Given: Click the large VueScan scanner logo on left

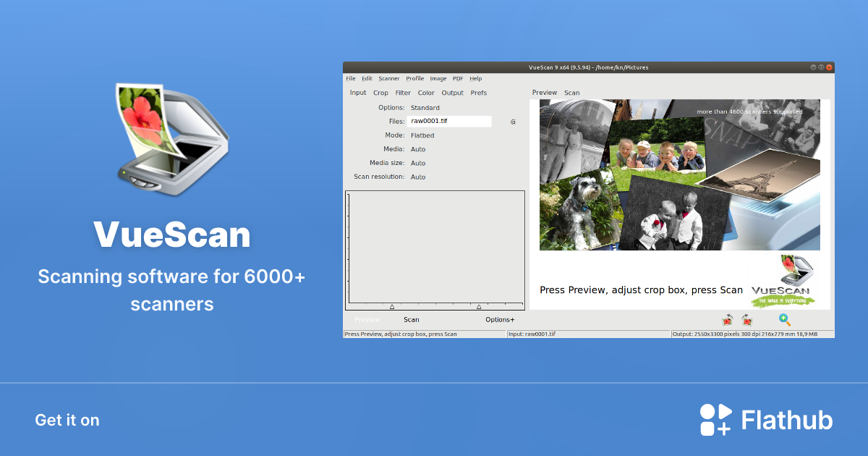Looking at the screenshot, I should pos(172,143).
